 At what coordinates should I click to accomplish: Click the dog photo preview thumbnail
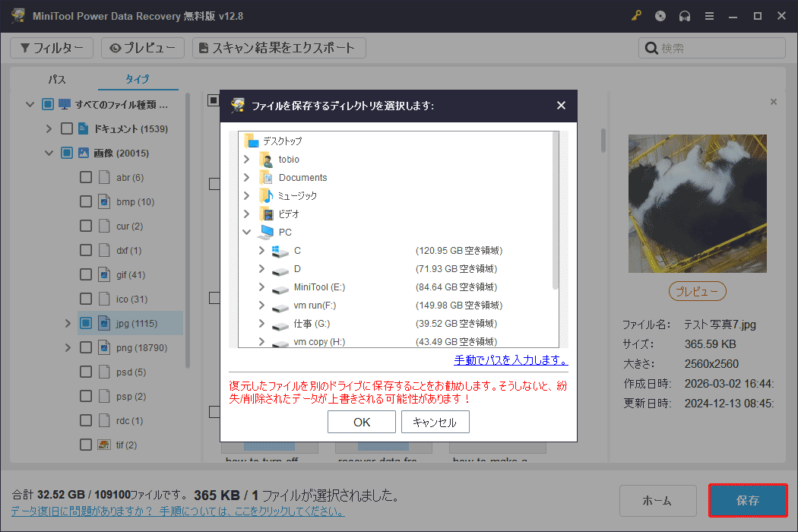tap(697, 204)
